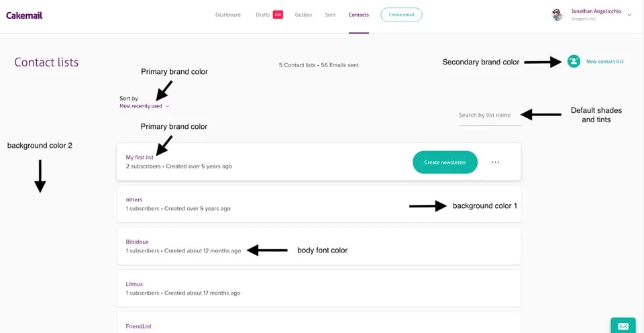644x333 pixels.
Task: Click the New contact list link
Action: click(604, 61)
